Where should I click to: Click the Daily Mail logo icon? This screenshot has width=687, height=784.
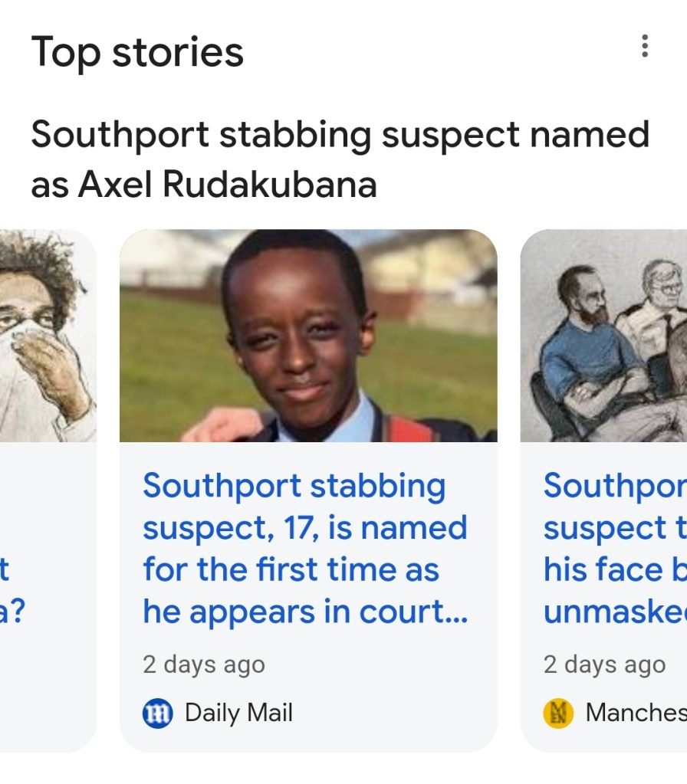click(159, 713)
